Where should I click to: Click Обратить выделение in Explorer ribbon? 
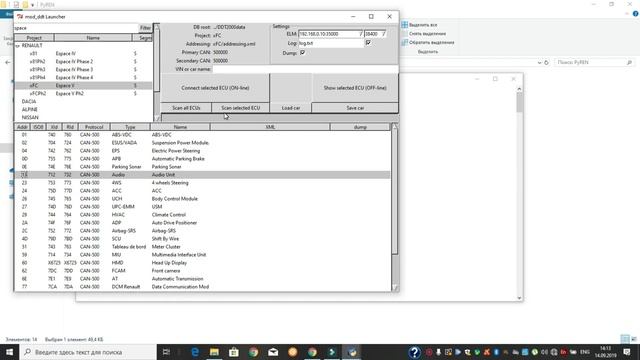point(428,42)
